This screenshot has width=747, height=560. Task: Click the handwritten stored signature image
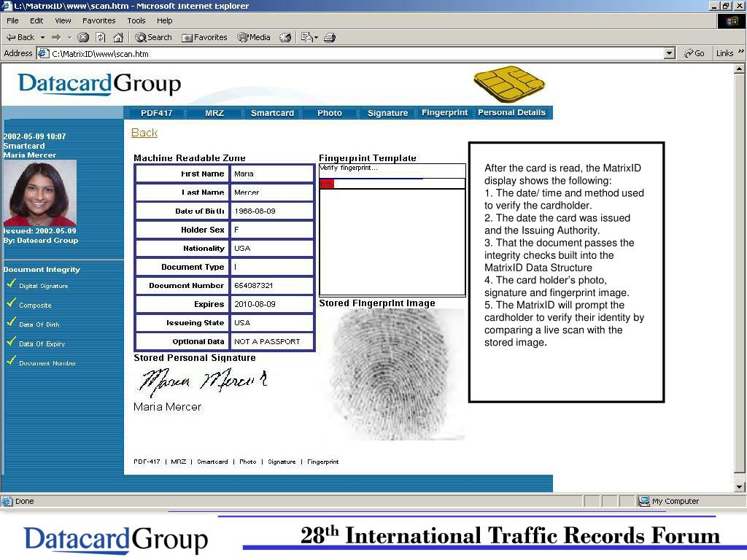pos(203,381)
